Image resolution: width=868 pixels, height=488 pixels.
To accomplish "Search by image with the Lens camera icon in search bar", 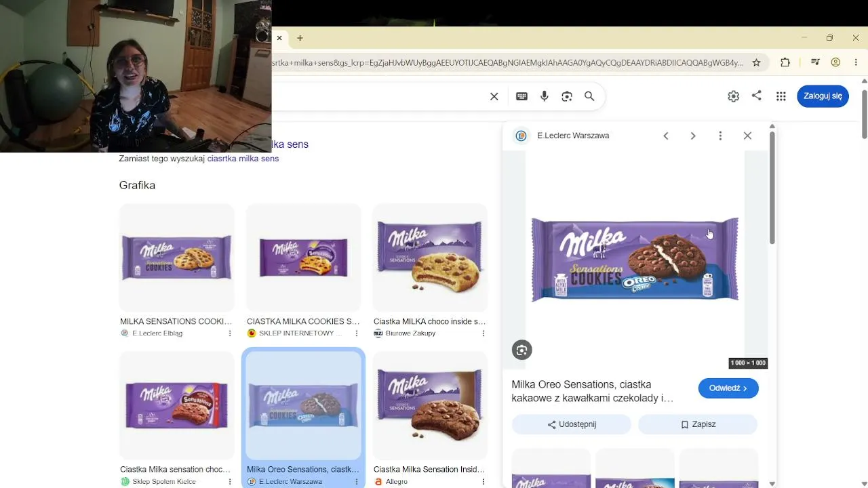I will click(567, 96).
